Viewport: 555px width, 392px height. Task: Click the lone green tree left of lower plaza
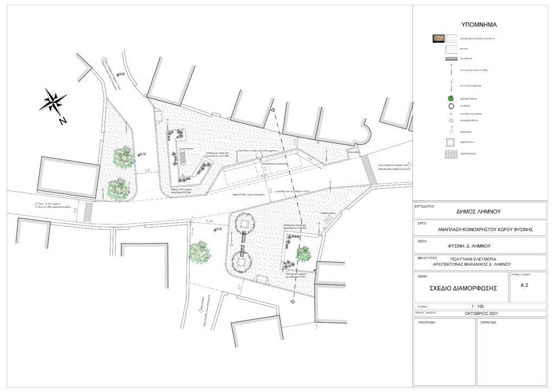(x=200, y=252)
